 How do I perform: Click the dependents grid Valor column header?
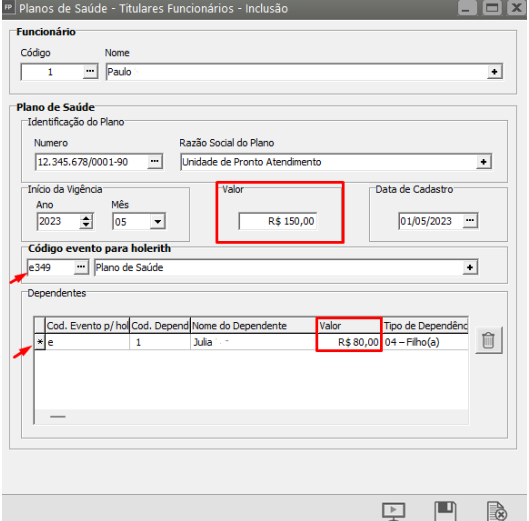(349, 326)
